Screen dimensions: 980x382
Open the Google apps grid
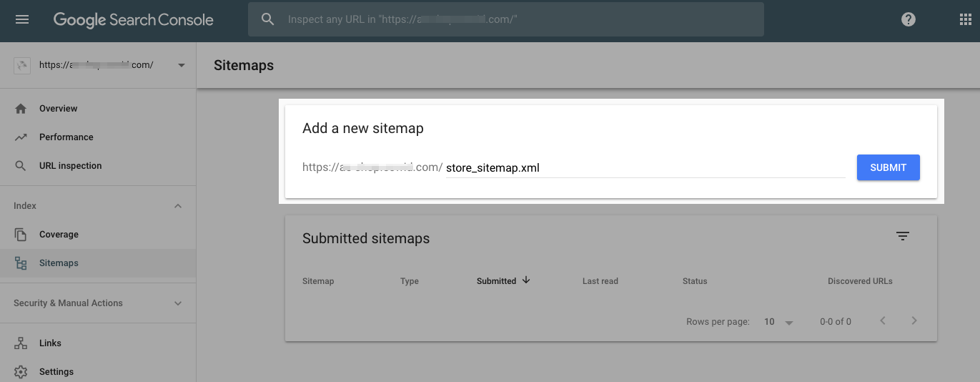tap(965, 19)
